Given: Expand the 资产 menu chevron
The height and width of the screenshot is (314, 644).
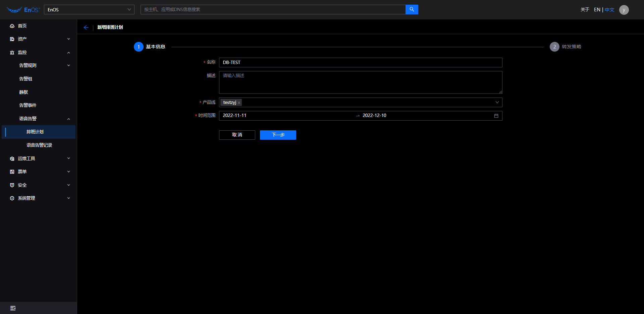Looking at the screenshot, I should [x=68, y=39].
